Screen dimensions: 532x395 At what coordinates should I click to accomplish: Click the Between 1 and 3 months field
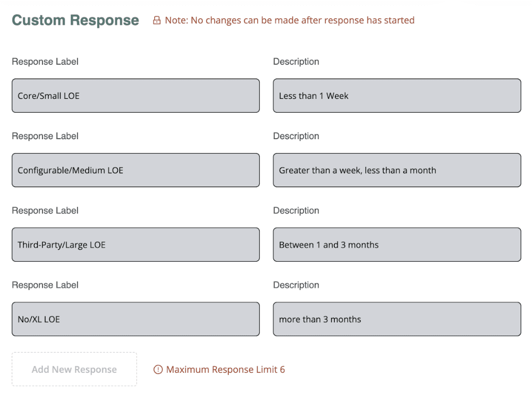tap(397, 245)
